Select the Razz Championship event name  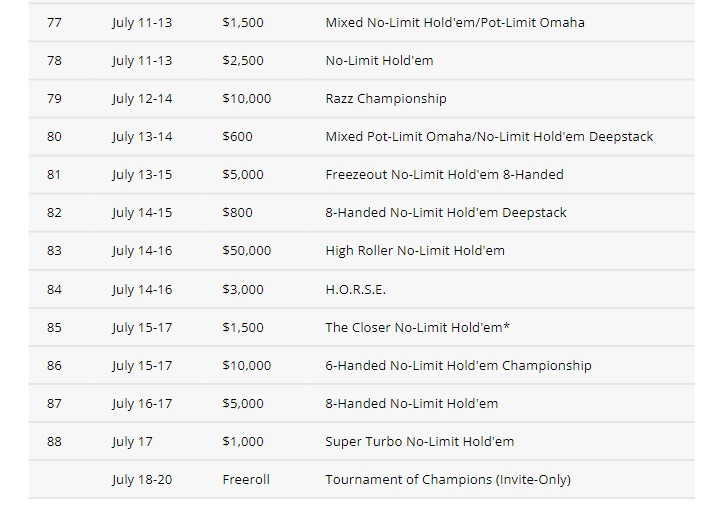pyautogui.click(x=386, y=99)
